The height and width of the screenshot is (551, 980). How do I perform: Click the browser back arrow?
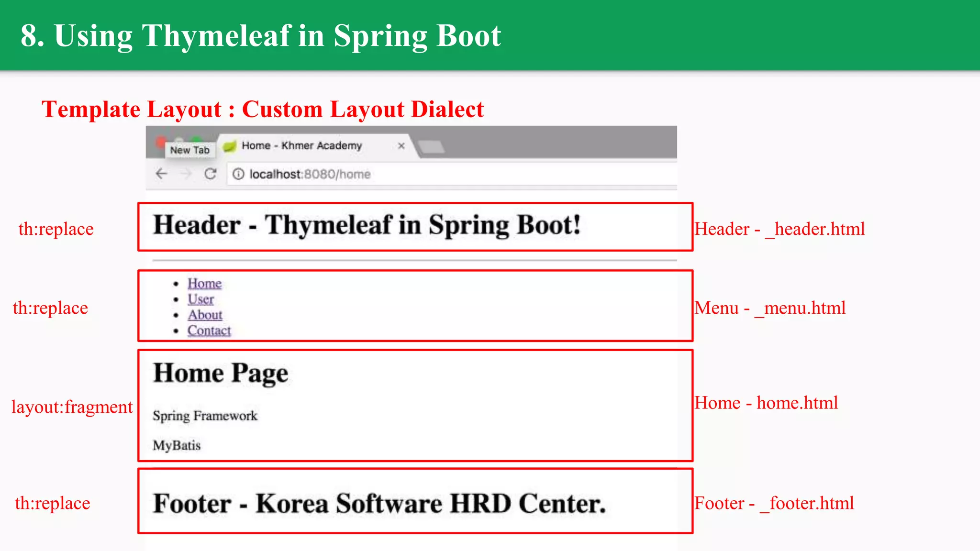(162, 174)
